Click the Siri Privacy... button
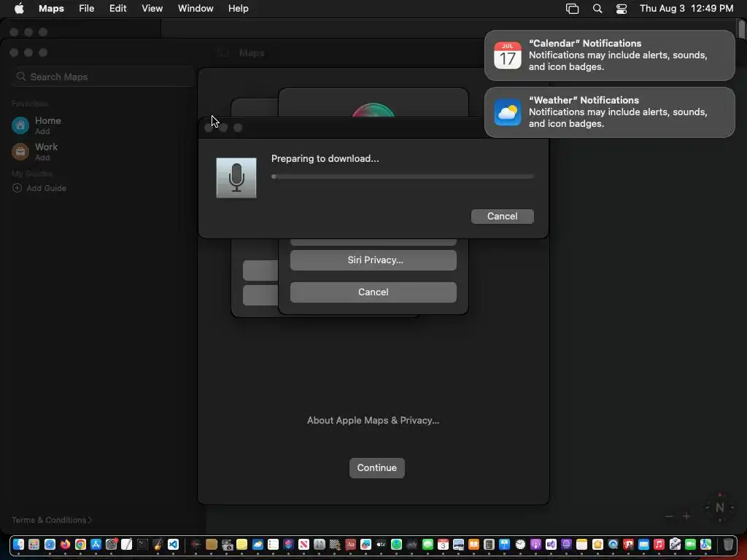The width and height of the screenshot is (747, 560). [x=373, y=260]
